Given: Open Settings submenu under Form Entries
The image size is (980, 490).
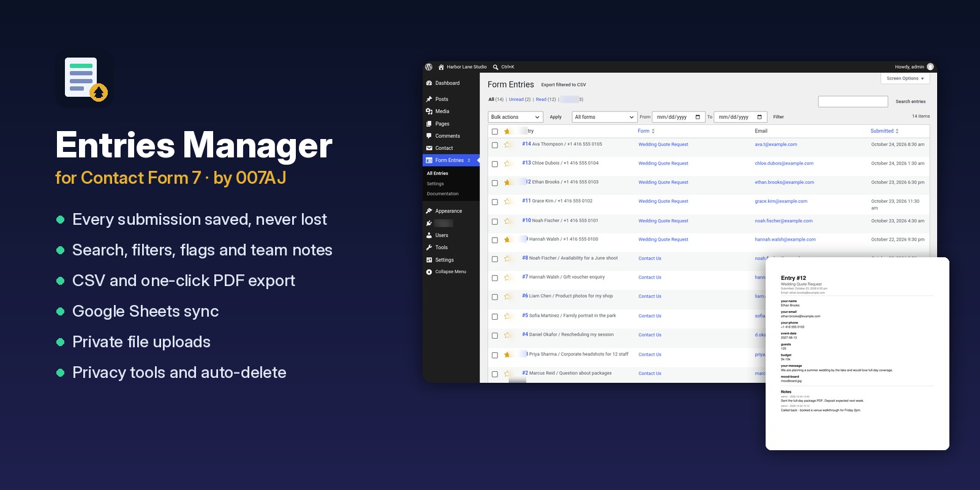Looking at the screenshot, I should pos(435,184).
